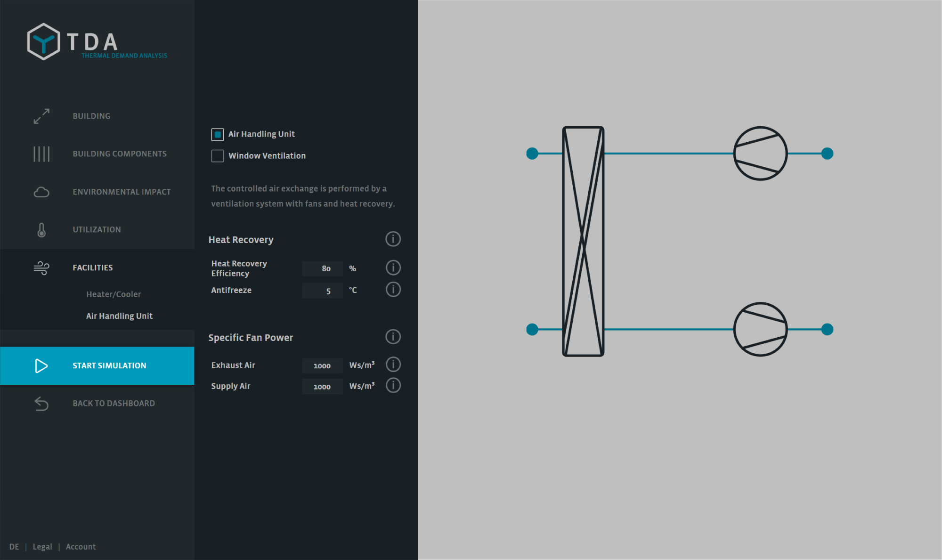Click the upper fan symbol in diagram

[760, 154]
